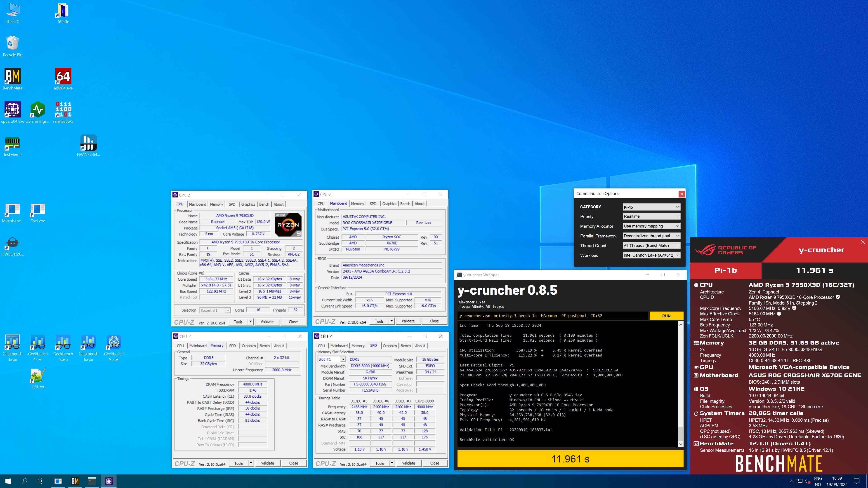Open the Socket #1 selection dropdown in CPU-Z
Image resolution: width=868 pixels, height=488 pixels.
215,310
